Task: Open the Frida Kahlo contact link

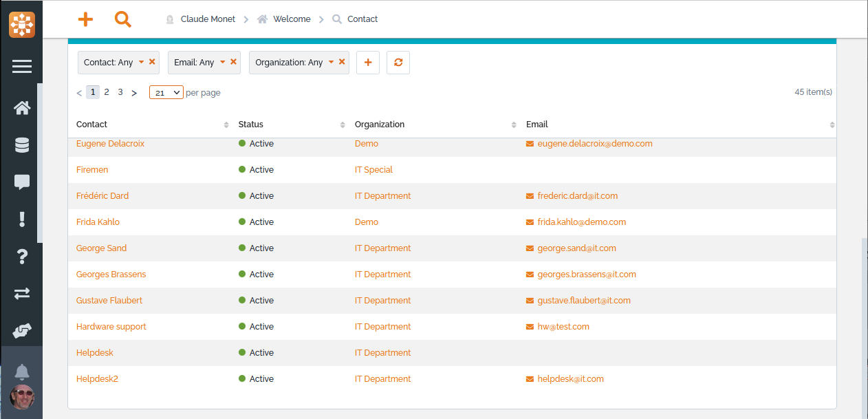Action: [x=98, y=222]
